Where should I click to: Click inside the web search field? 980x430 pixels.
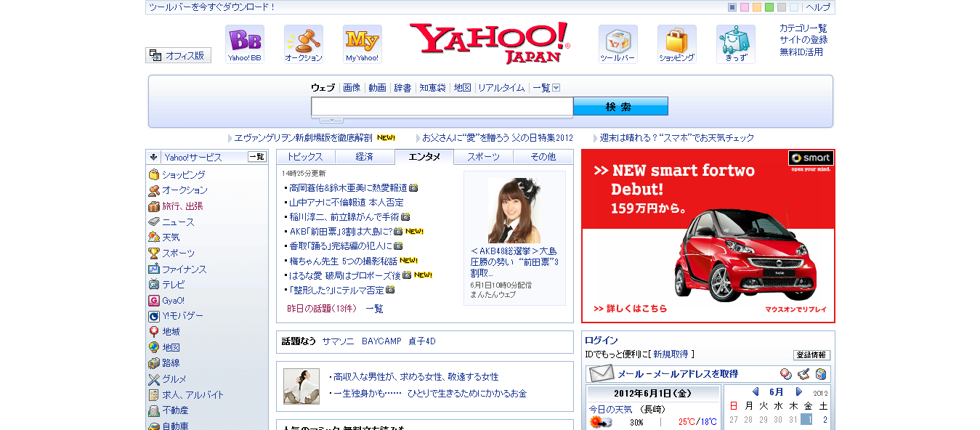click(x=442, y=107)
